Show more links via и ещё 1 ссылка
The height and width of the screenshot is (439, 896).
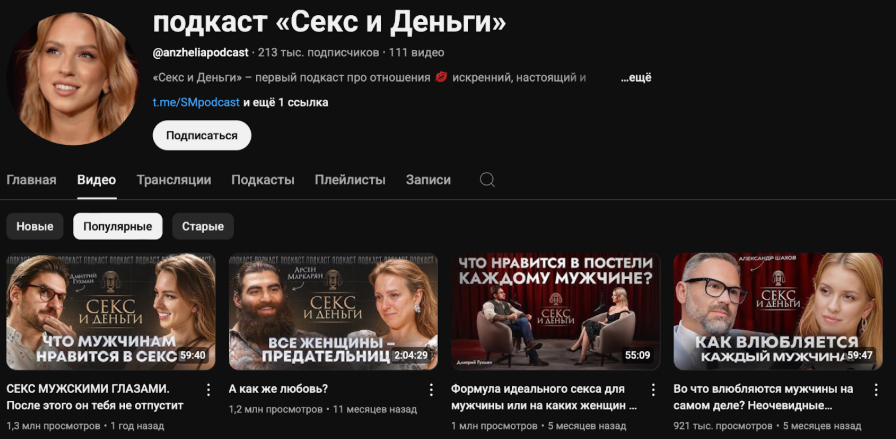[x=286, y=103]
